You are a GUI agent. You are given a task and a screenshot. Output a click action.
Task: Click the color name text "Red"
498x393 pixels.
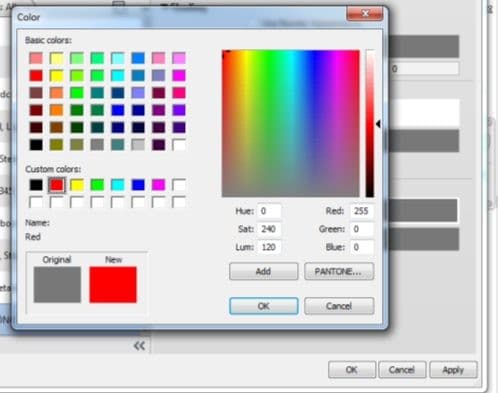click(33, 237)
